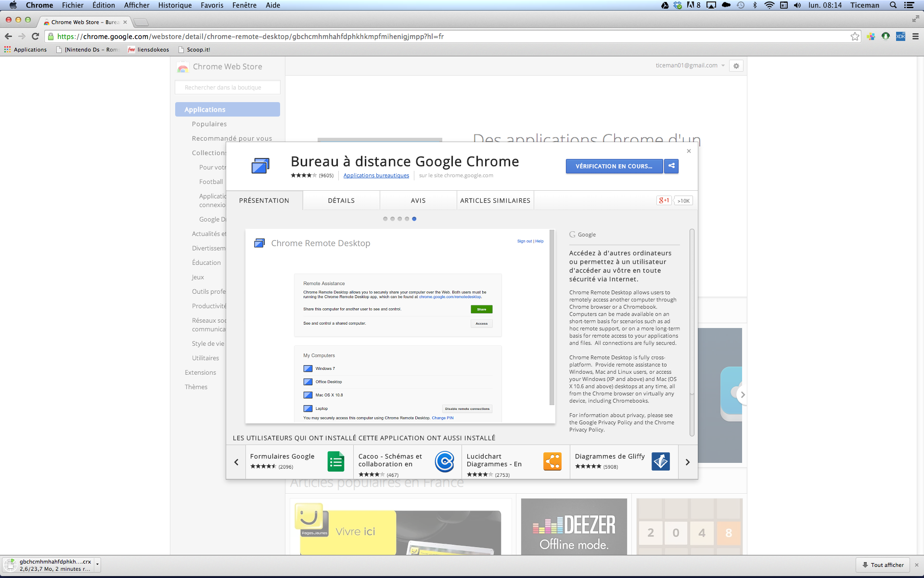Open the Présentation tab
Screen dimensions: 924x578
point(264,200)
